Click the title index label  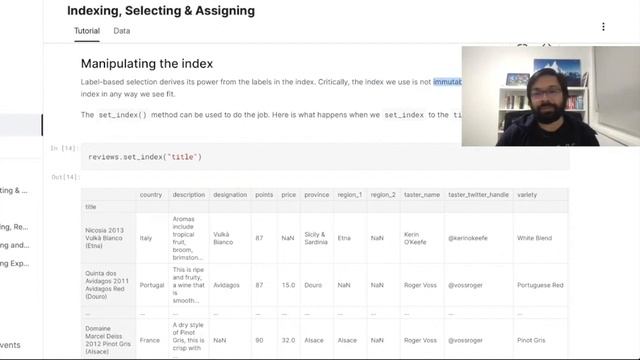coord(91,207)
